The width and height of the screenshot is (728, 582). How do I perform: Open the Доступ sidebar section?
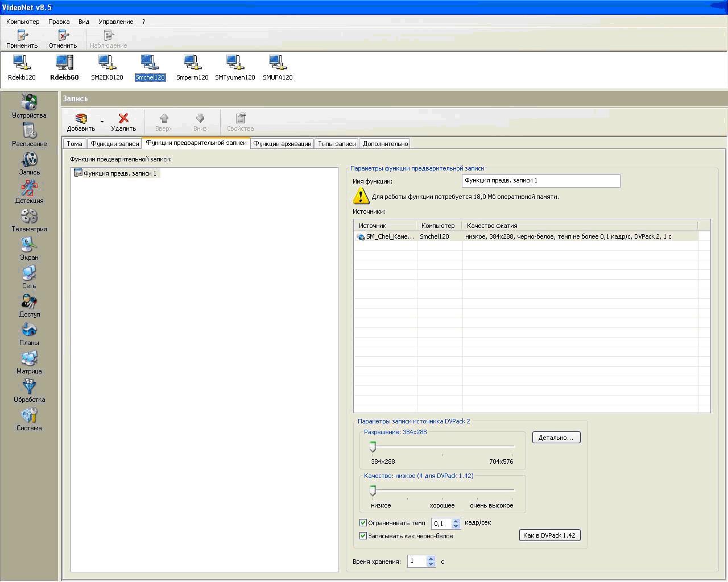pyautogui.click(x=29, y=305)
